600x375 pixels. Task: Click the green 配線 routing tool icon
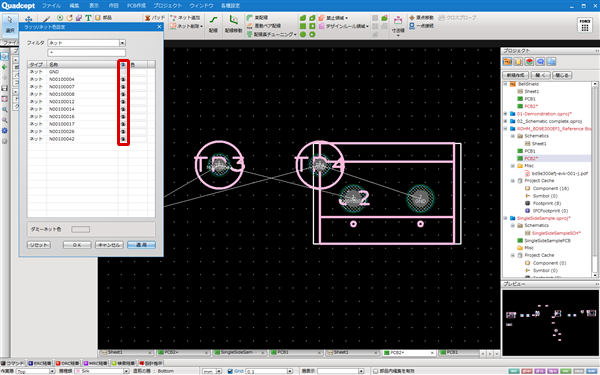pyautogui.click(x=213, y=24)
